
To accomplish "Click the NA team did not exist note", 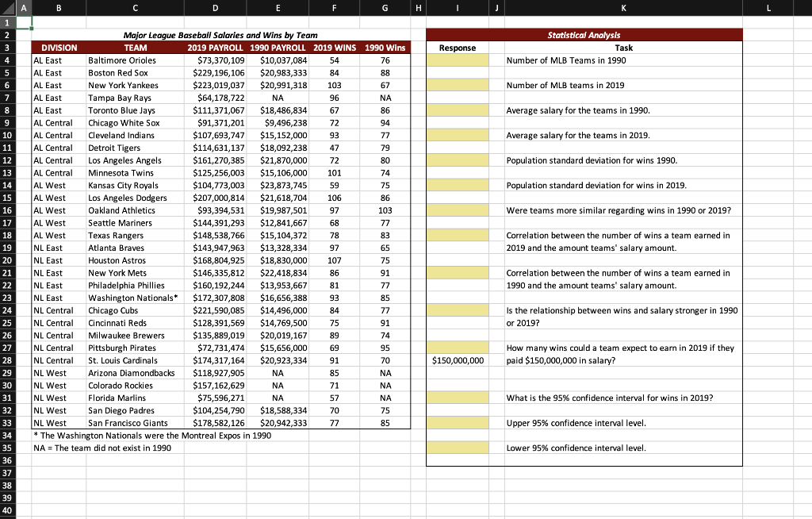I will click(102, 448).
